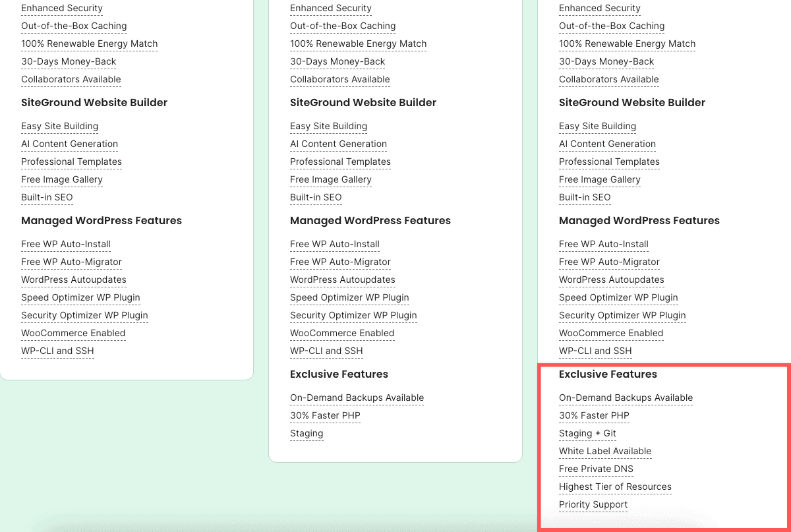Click WordPress Autoupdates in the left column
The width and height of the screenshot is (791, 532).
click(x=74, y=280)
